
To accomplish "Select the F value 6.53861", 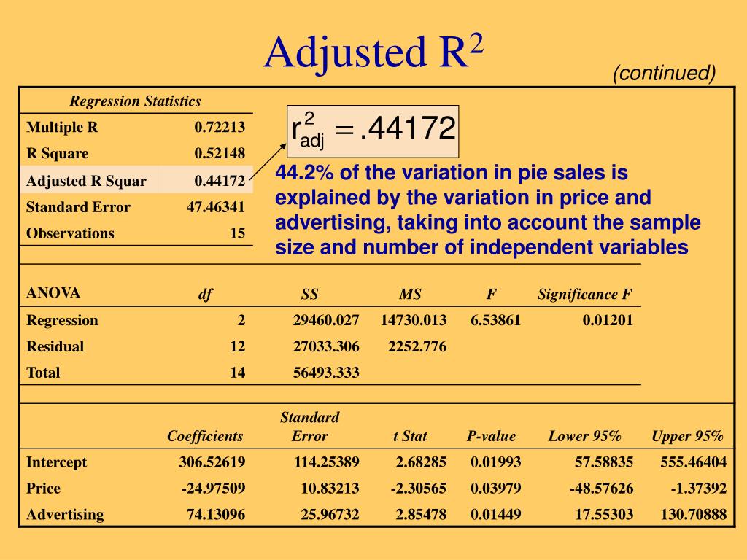I will [x=495, y=320].
